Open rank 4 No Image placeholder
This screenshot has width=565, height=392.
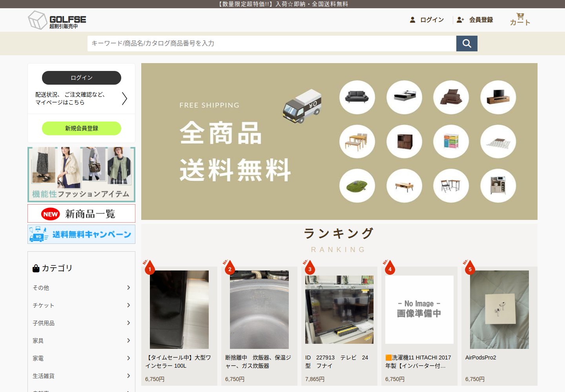419,310
